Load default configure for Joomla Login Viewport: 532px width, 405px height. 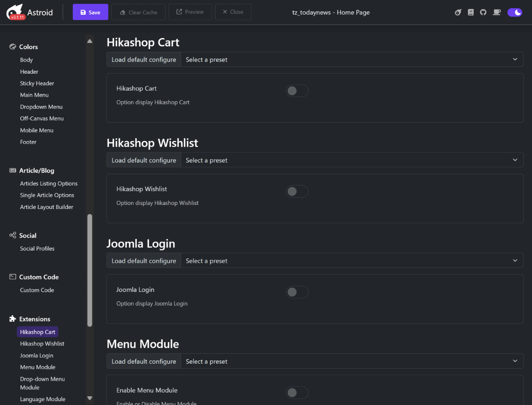(x=144, y=261)
